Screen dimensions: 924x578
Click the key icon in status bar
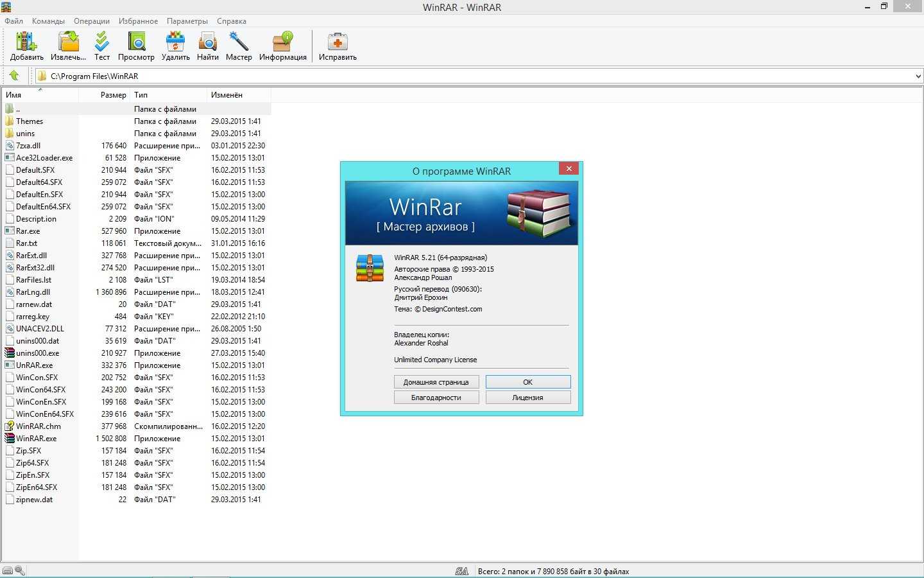point(20,570)
